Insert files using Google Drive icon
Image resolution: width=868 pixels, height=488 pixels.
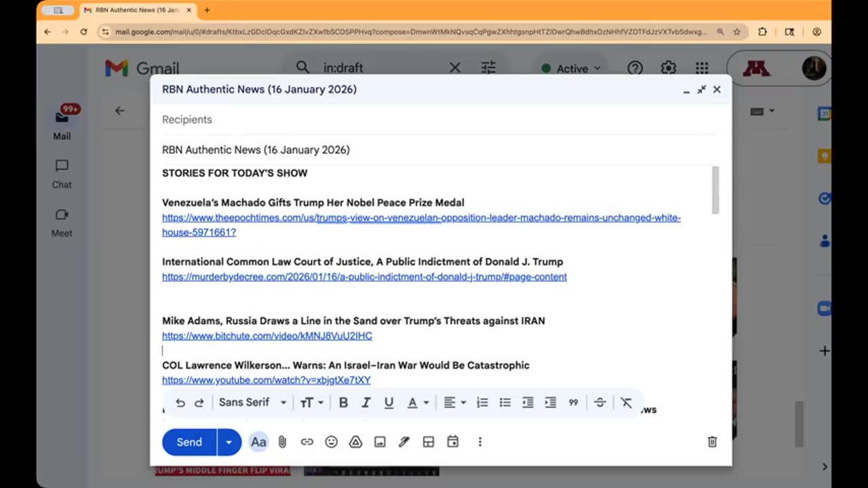coord(355,442)
